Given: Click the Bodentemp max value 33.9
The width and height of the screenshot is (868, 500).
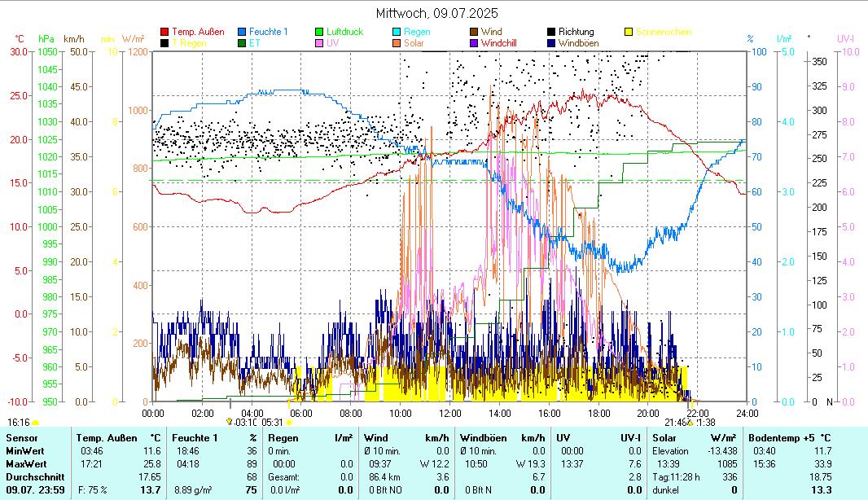Looking at the screenshot, I should click(822, 464).
